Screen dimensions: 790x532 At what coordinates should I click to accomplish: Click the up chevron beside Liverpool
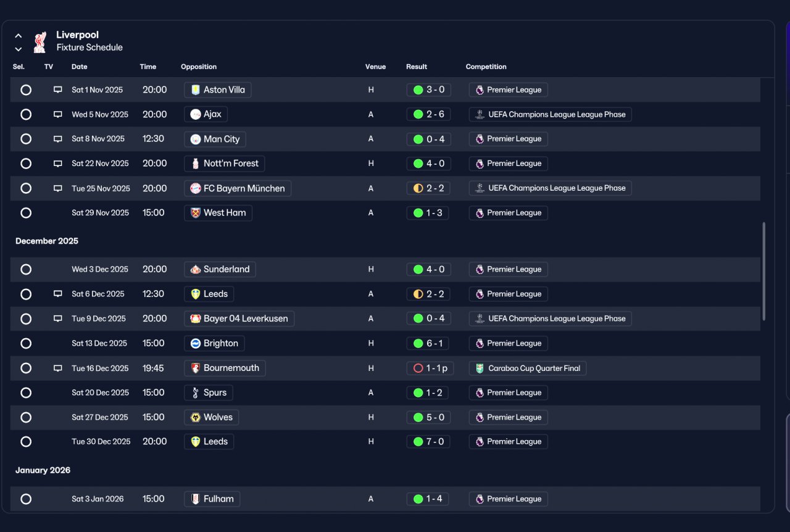[x=19, y=36]
